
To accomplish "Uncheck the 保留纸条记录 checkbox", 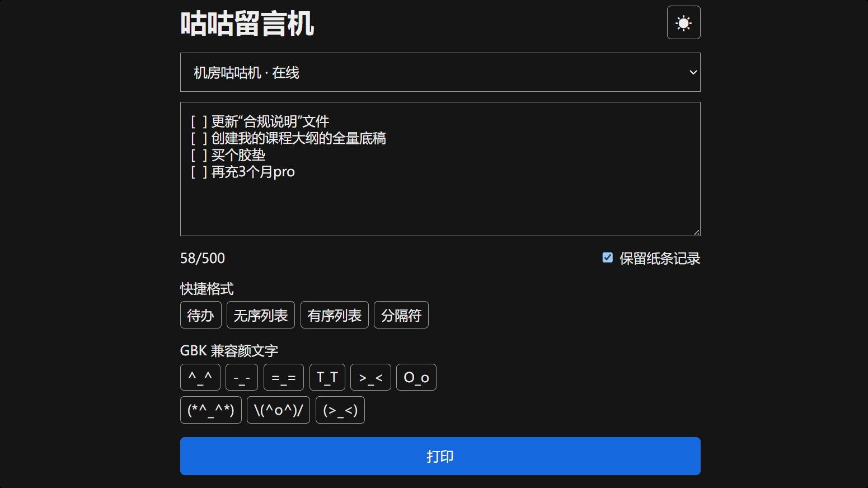I will click(607, 257).
